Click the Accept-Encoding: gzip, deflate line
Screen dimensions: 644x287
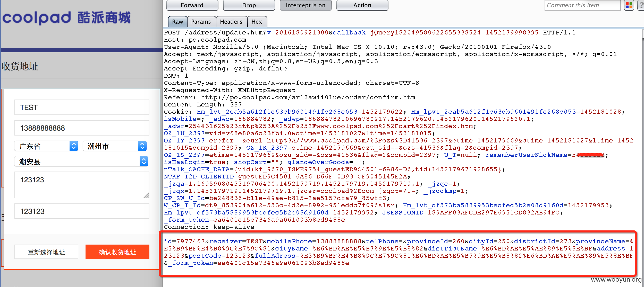tap(225, 69)
